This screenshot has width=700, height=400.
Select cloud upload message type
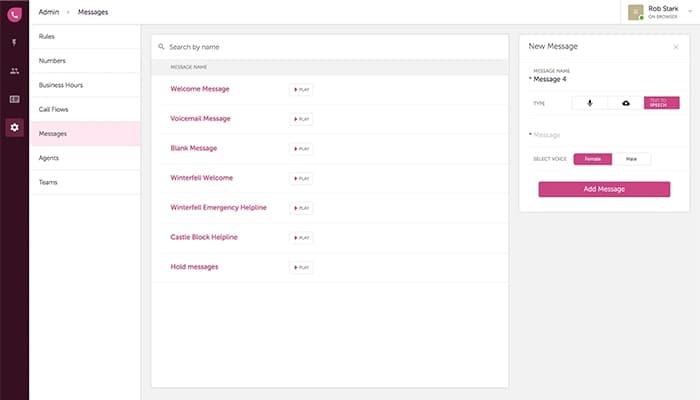(625, 103)
